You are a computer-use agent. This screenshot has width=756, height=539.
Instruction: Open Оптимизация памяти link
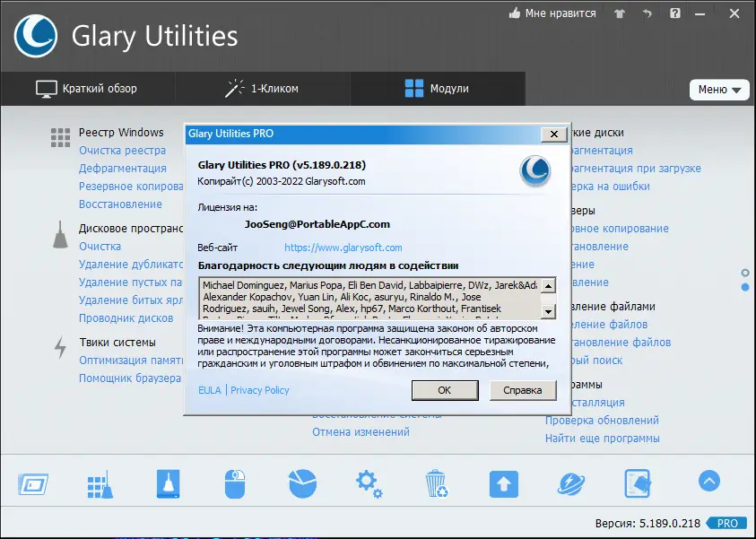point(131,361)
